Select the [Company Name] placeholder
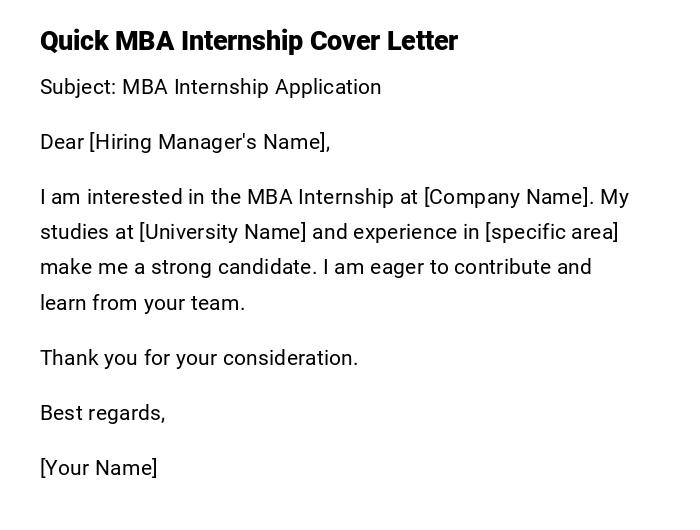This screenshot has height=530, width=700. pos(508,197)
